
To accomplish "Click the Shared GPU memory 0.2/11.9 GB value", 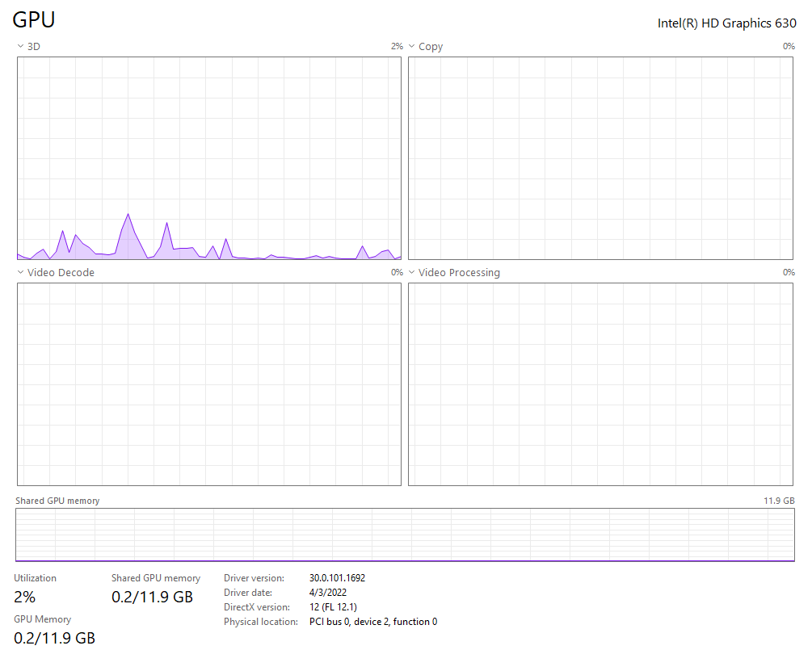I will point(152,598).
